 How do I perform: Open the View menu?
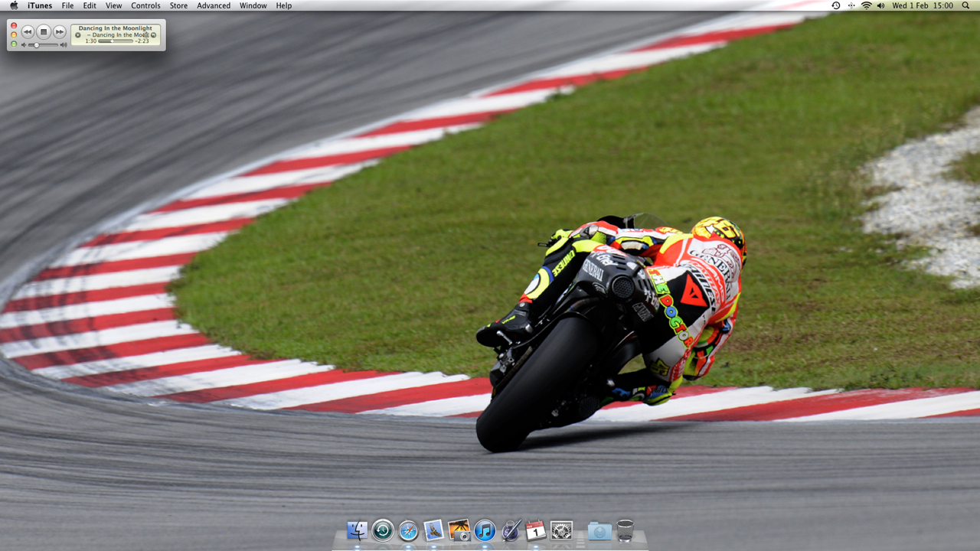click(113, 5)
